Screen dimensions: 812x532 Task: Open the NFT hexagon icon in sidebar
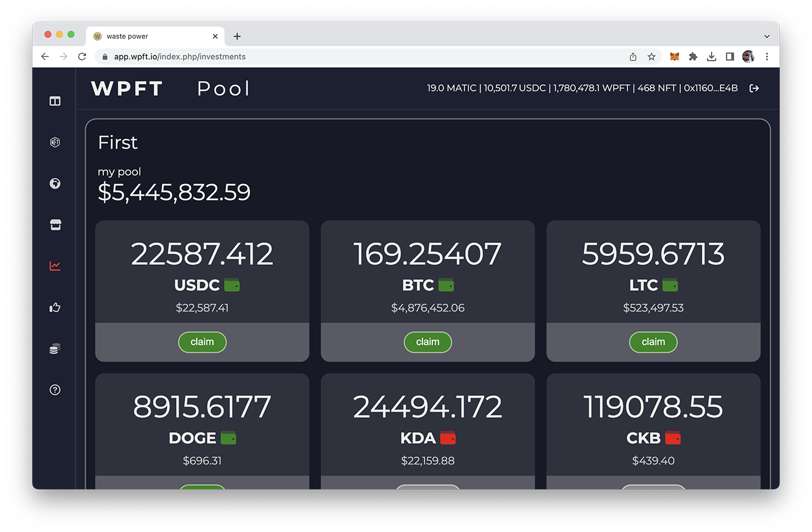point(55,142)
